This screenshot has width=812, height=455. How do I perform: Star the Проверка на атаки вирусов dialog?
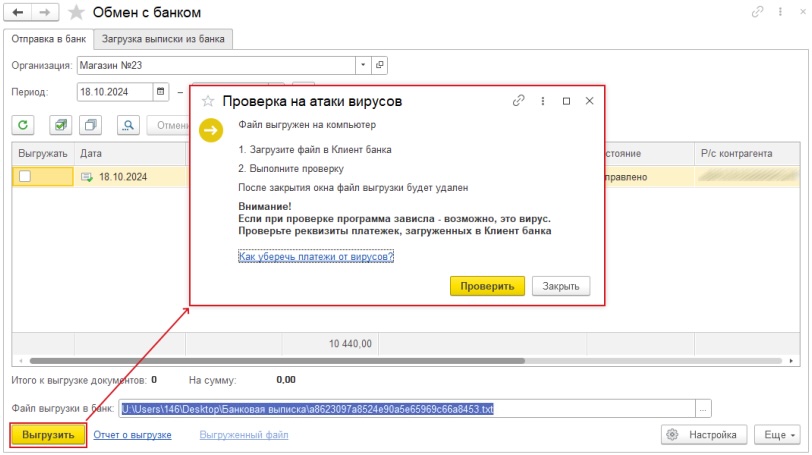[x=208, y=101]
